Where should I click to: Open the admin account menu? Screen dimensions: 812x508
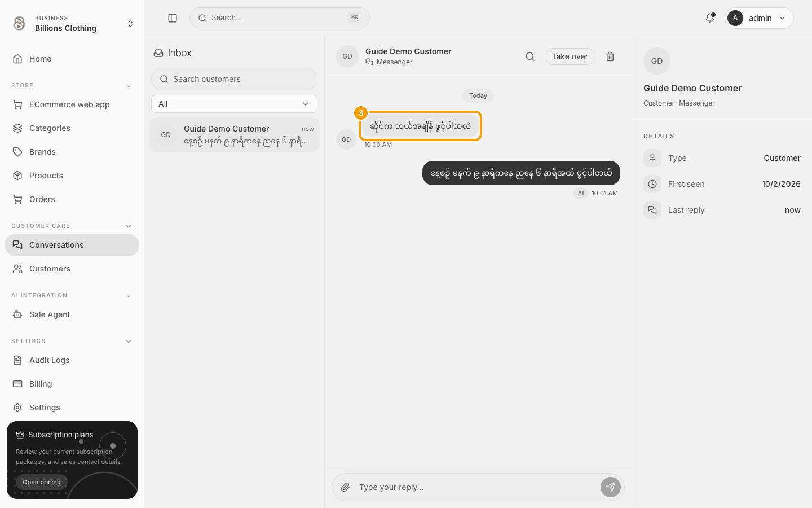pos(759,18)
